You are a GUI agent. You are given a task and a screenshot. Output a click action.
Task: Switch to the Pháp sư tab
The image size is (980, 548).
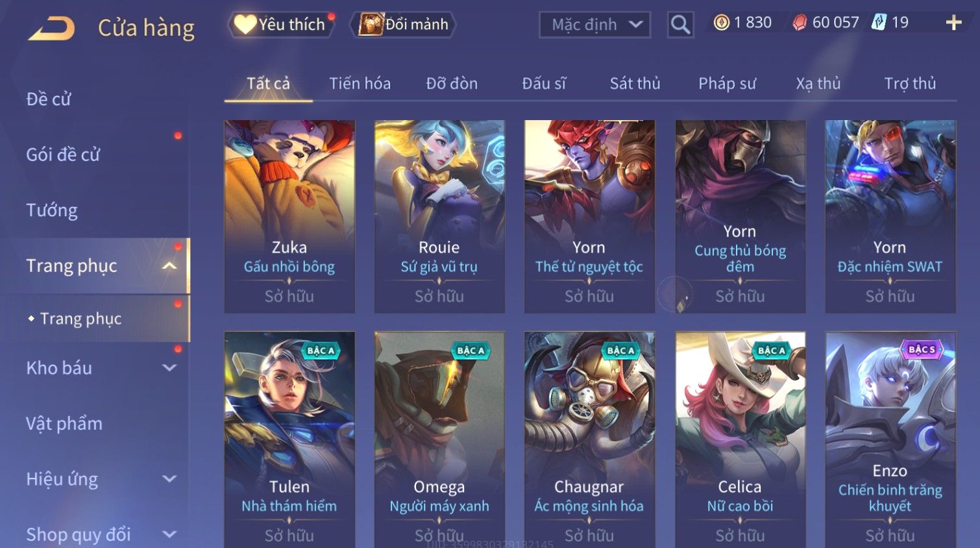[727, 84]
